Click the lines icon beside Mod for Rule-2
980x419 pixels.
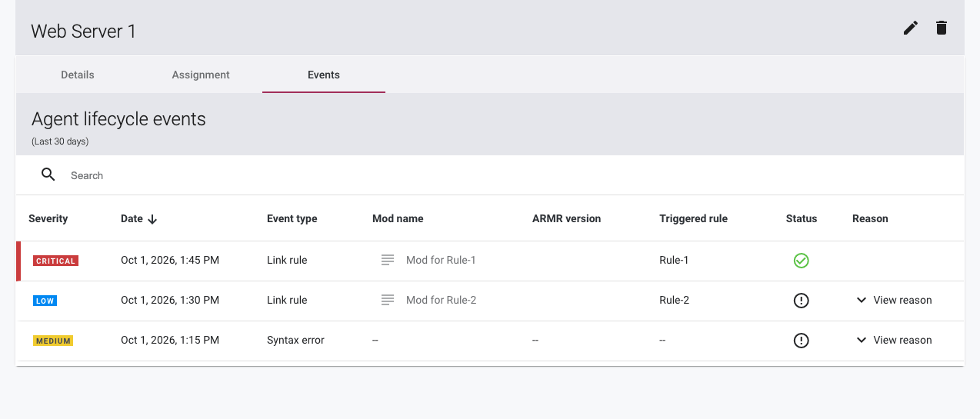point(388,300)
